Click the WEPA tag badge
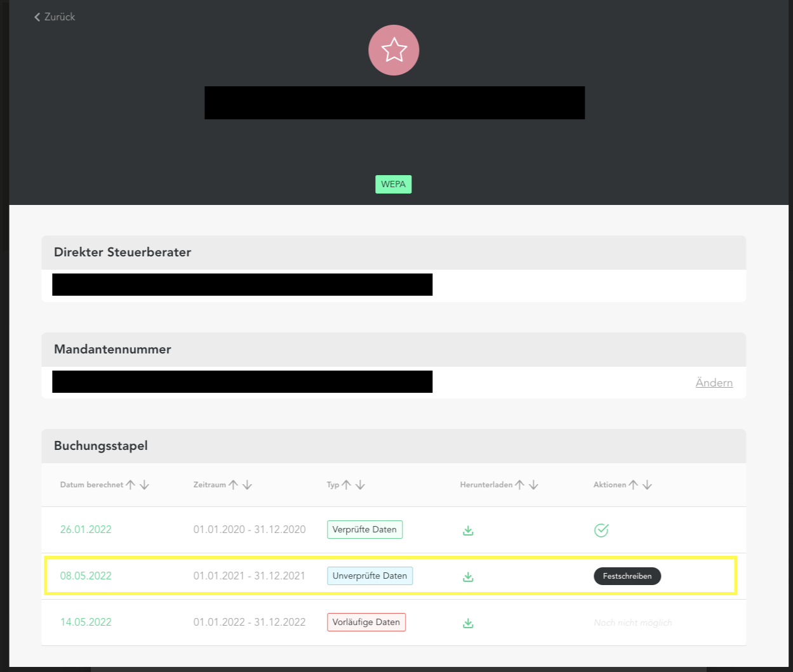The height and width of the screenshot is (672, 793). [x=393, y=185]
